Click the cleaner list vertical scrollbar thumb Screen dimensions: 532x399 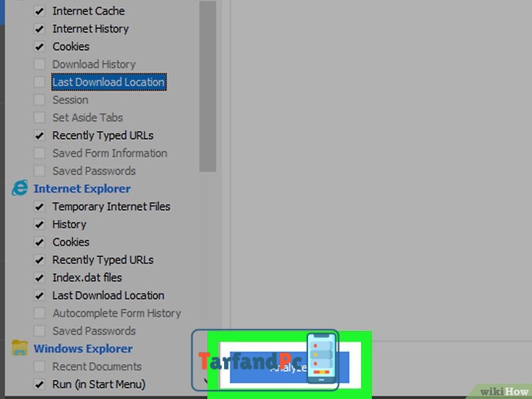pos(208,87)
